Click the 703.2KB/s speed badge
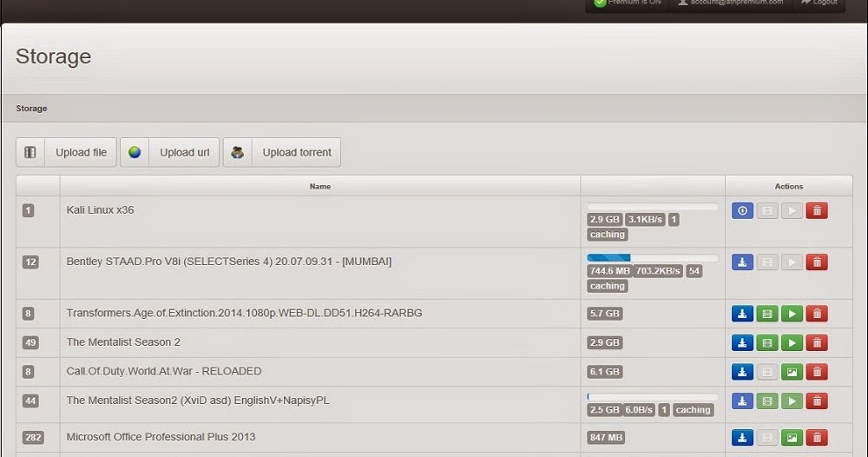 [658, 271]
